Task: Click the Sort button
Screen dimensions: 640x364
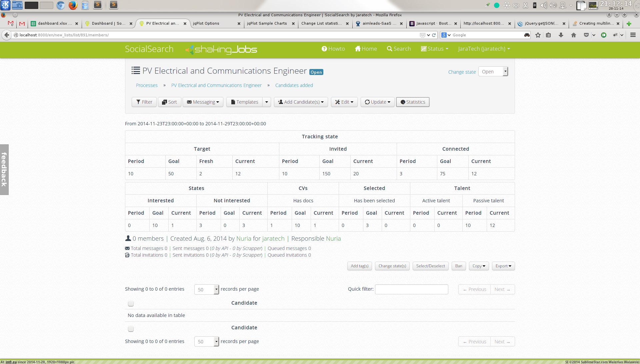Action: click(169, 102)
